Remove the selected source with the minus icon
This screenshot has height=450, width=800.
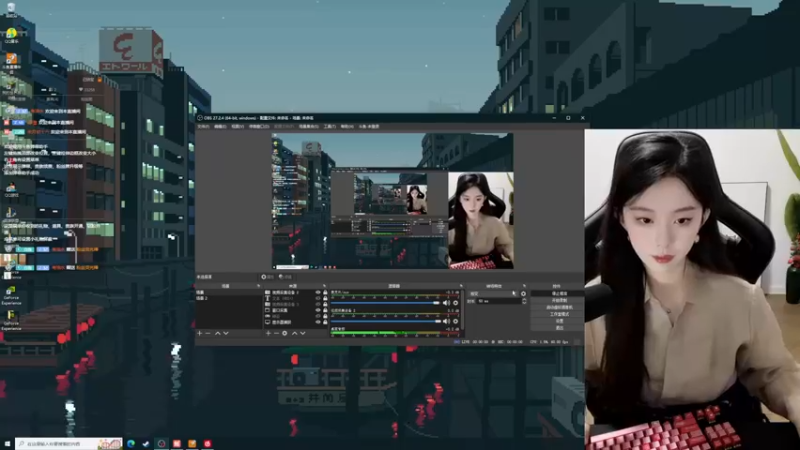coord(277,333)
